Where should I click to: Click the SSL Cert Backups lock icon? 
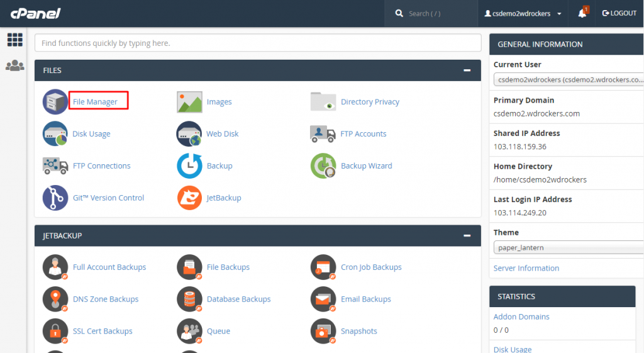coord(55,331)
